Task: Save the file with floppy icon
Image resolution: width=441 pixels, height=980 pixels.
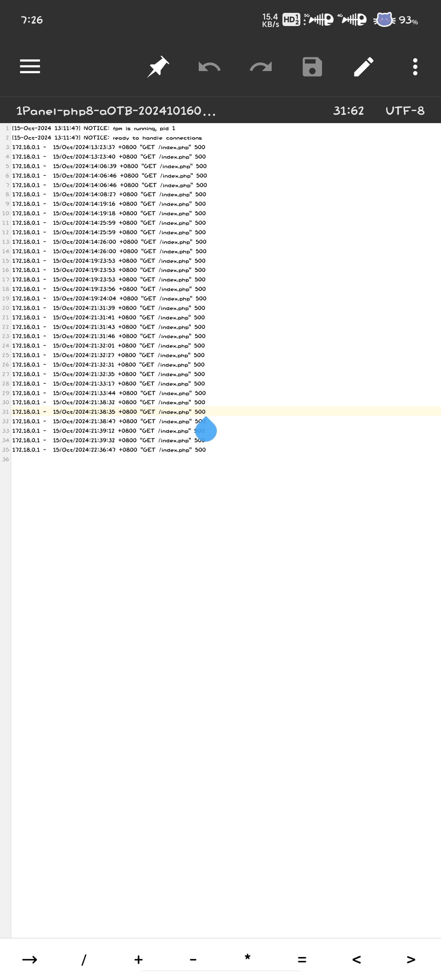Action: pos(312,67)
